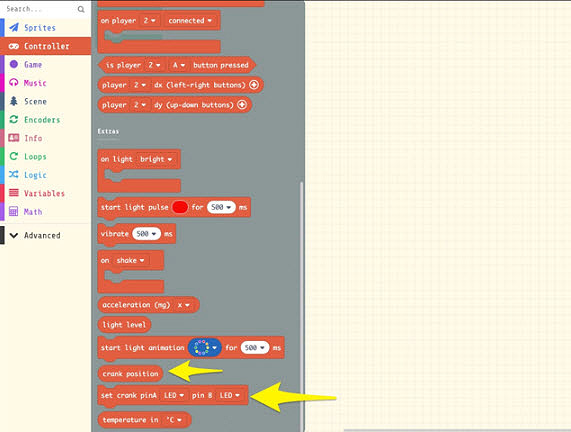Select the Music headphones icon
Screen dimensions: 571x432
click(x=14, y=83)
